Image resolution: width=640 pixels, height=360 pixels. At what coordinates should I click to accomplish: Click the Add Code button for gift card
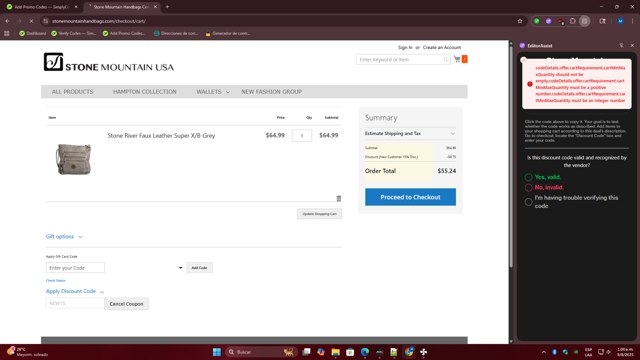point(199,268)
